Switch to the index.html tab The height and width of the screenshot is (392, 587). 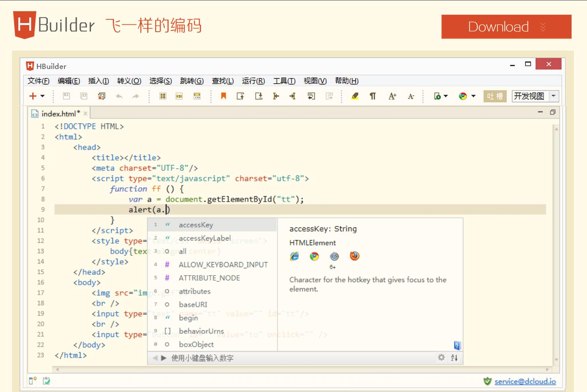point(58,114)
